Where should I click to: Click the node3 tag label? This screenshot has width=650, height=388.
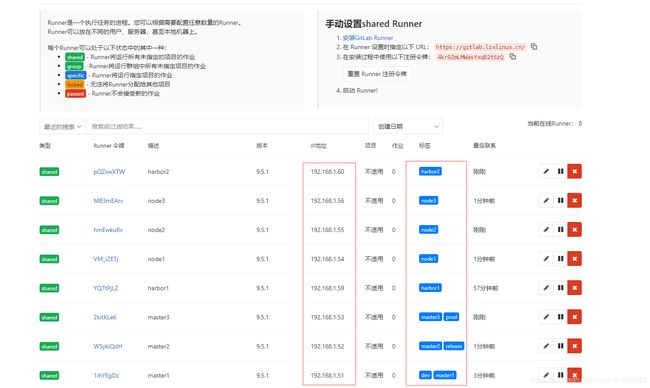tap(428, 201)
